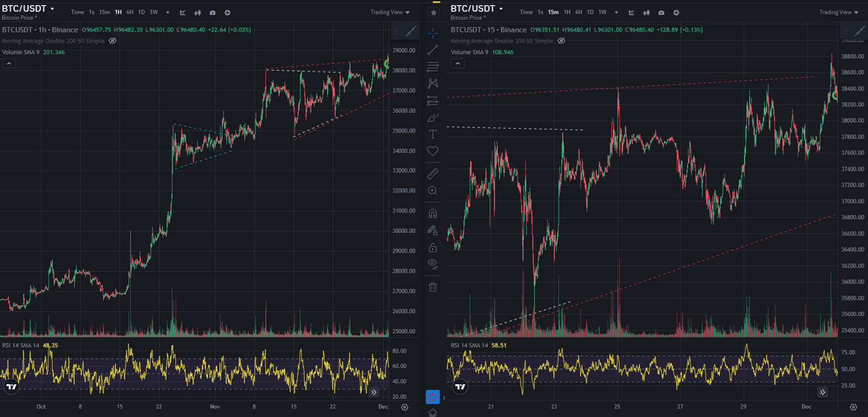Take a snapshot of the right chart
This screenshot has width=868, height=417.
[661, 12]
